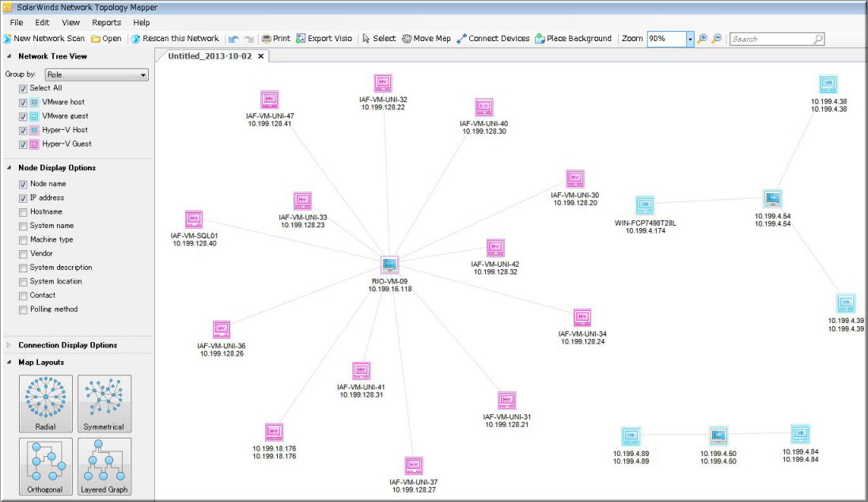868x502 pixels.
Task: Start a New Network Scan
Action: point(44,39)
